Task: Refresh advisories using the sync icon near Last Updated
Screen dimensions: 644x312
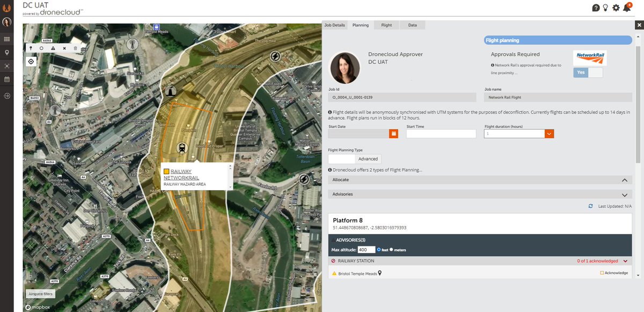Action: 591,206
